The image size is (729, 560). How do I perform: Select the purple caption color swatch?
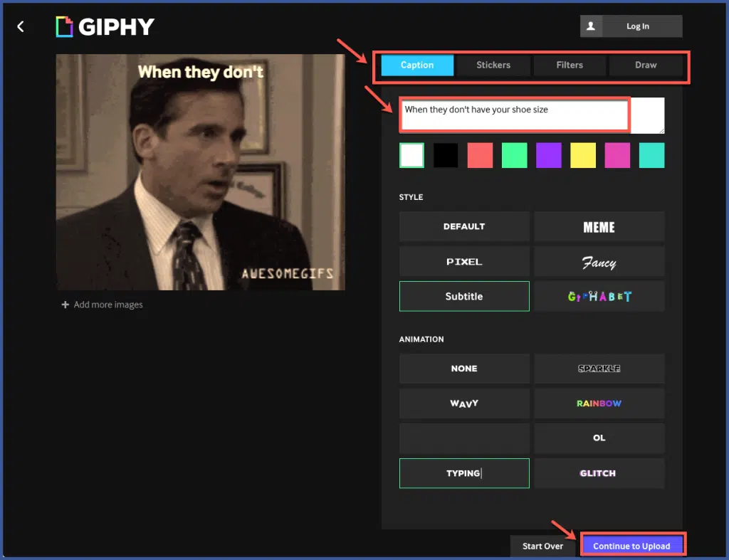coord(548,154)
